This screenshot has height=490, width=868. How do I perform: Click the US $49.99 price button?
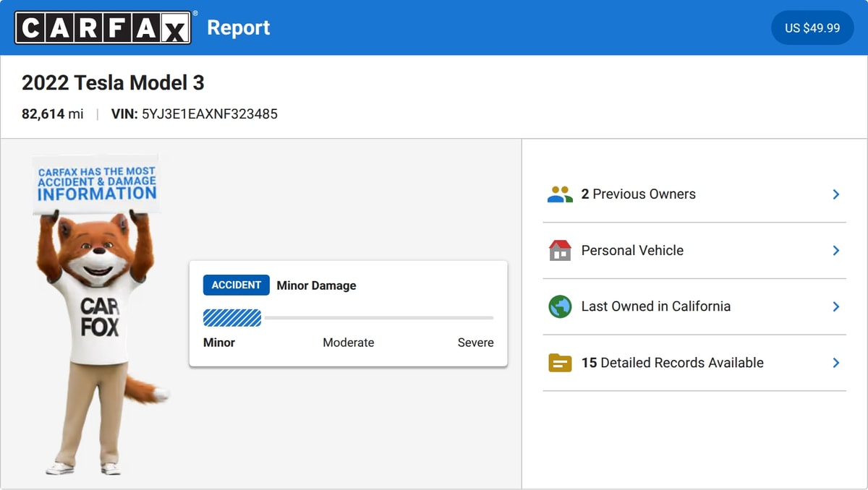[x=812, y=28]
